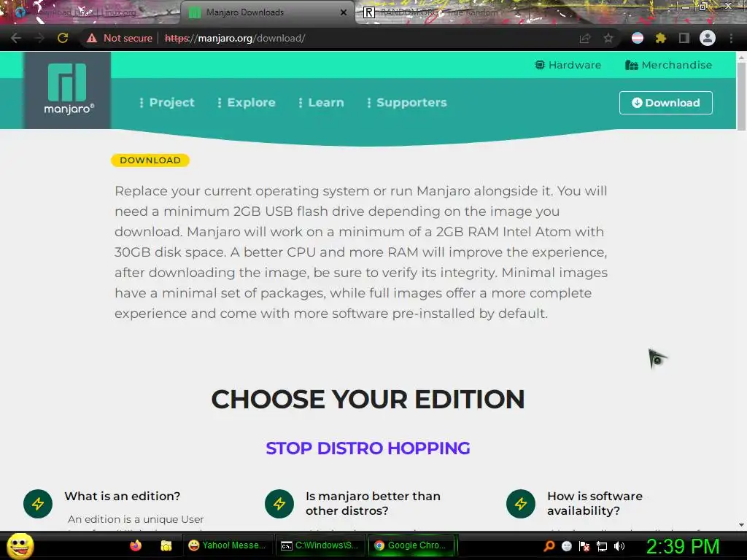Select the What is an edition? question
Viewport: 747px width, 560px height.
point(123,496)
